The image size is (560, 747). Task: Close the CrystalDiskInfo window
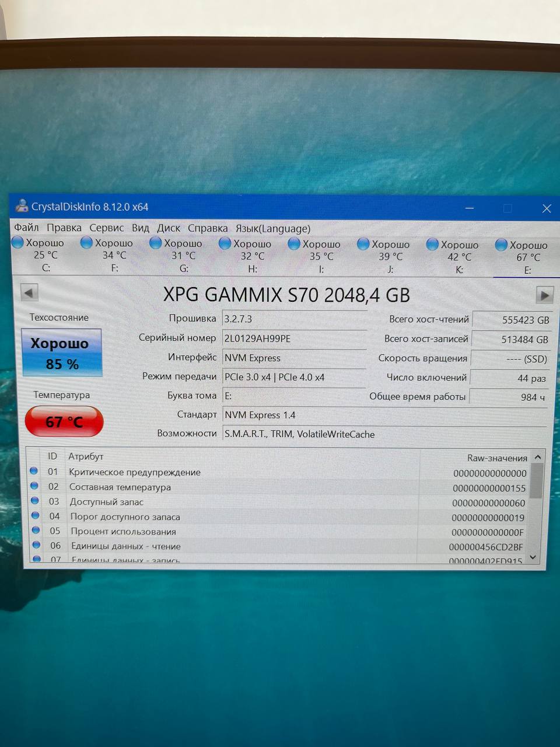click(547, 208)
